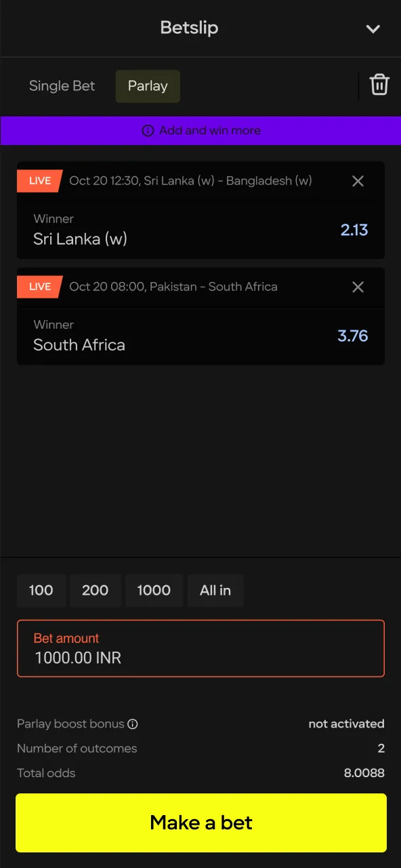The image size is (401, 868).
Task: Switch to the Single Bet tab
Action: [x=62, y=86]
